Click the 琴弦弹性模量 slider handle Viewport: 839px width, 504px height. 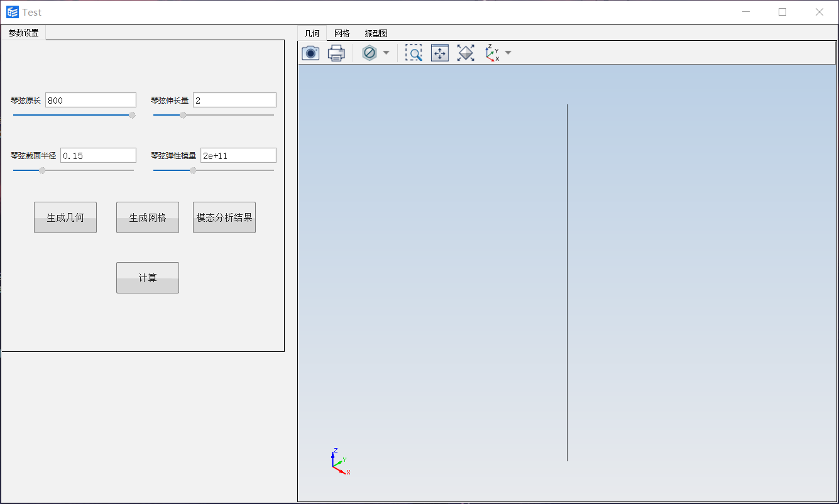tap(193, 170)
